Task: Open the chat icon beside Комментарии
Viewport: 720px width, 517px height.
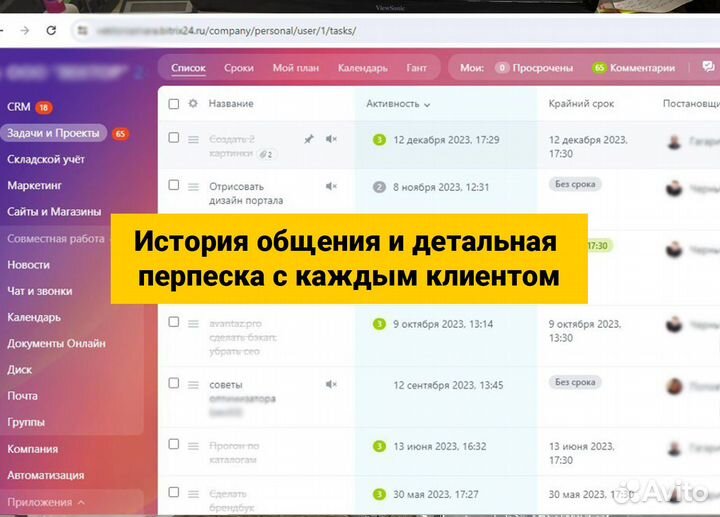Action: tap(708, 67)
